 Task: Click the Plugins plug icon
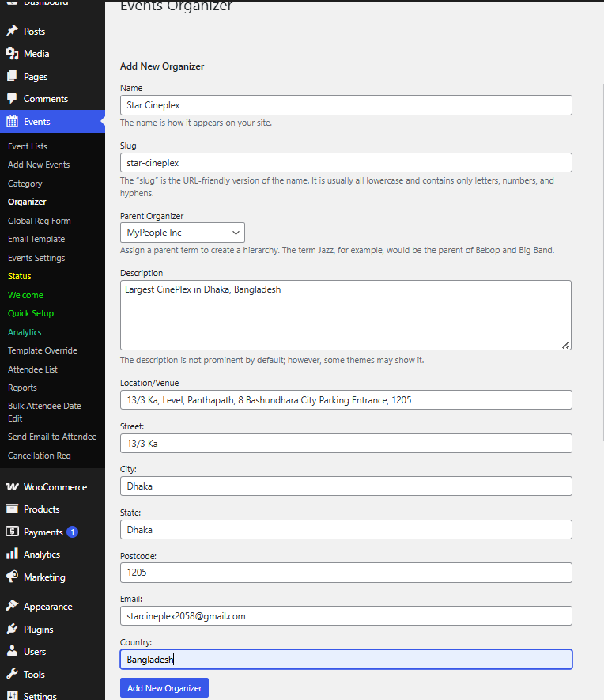click(x=12, y=630)
